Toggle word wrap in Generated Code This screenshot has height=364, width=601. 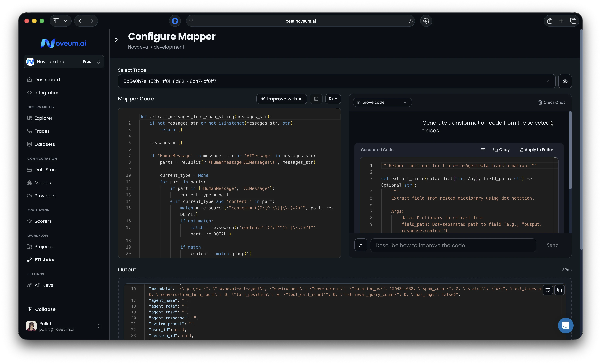pos(483,150)
